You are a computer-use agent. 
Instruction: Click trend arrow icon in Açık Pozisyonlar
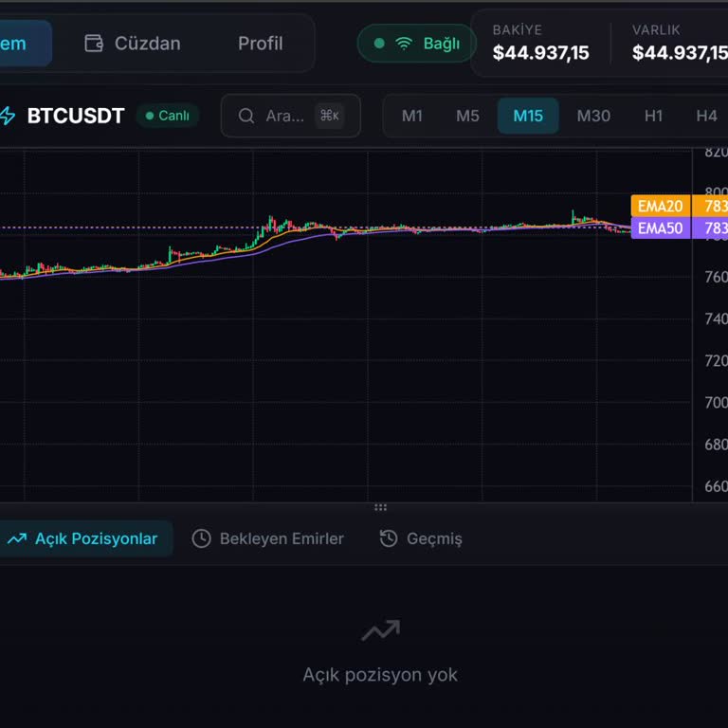17,538
